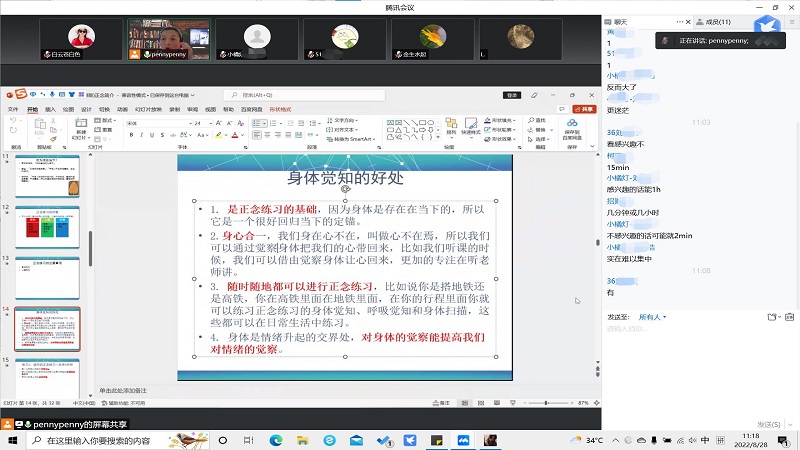The image size is (800, 450).
Task: Click Select (选择) in editing group
Action: (x=538, y=139)
